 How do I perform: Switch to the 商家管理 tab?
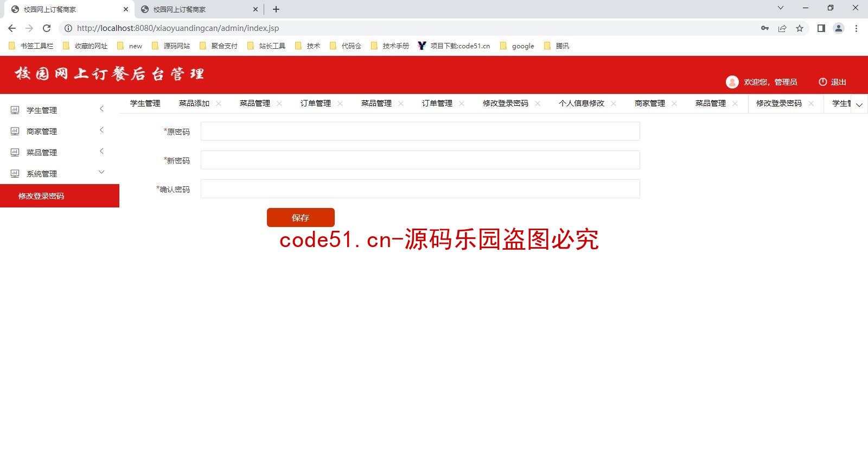pyautogui.click(x=650, y=103)
